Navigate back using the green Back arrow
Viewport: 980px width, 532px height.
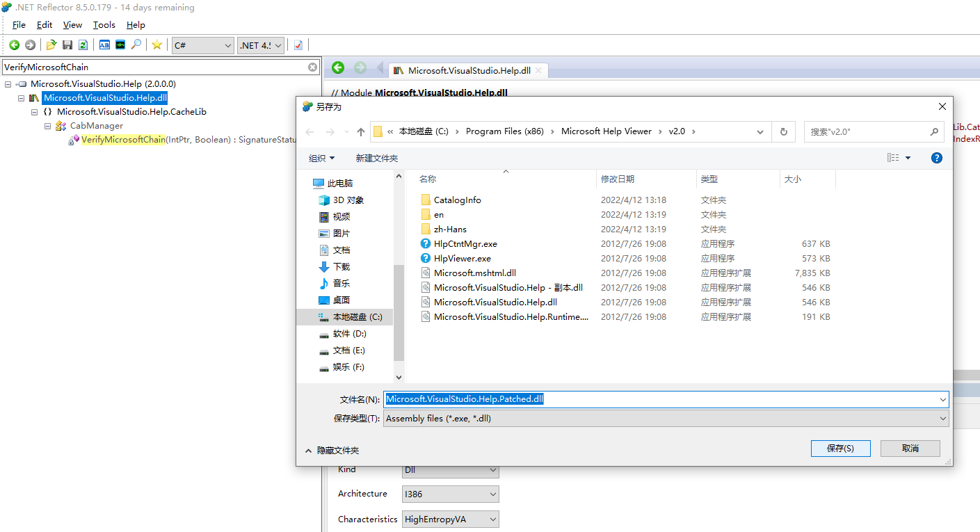[x=14, y=45]
